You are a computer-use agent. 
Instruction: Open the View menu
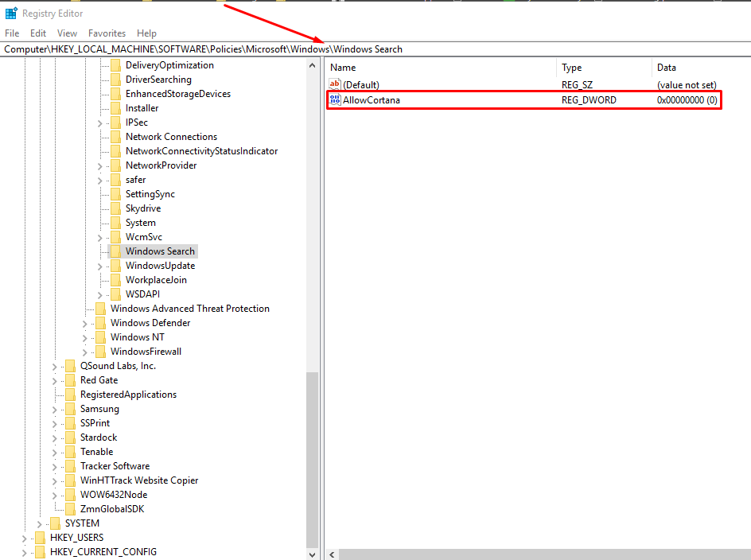[67, 33]
